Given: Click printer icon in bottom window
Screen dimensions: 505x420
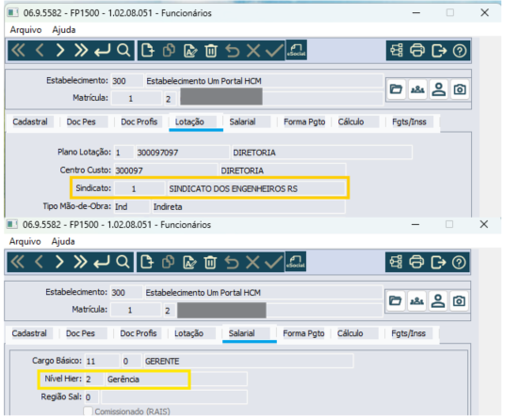Looking at the screenshot, I should [416, 262].
